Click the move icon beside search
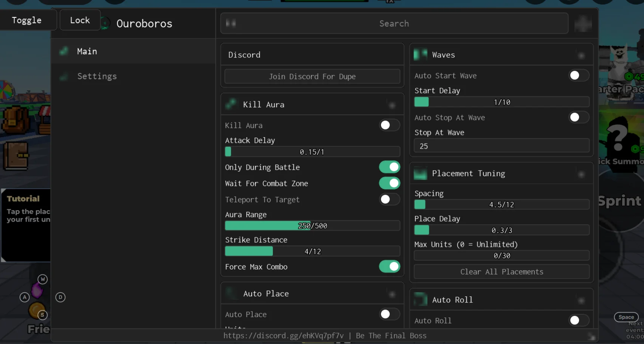This screenshot has height=344, width=644. (583, 23)
